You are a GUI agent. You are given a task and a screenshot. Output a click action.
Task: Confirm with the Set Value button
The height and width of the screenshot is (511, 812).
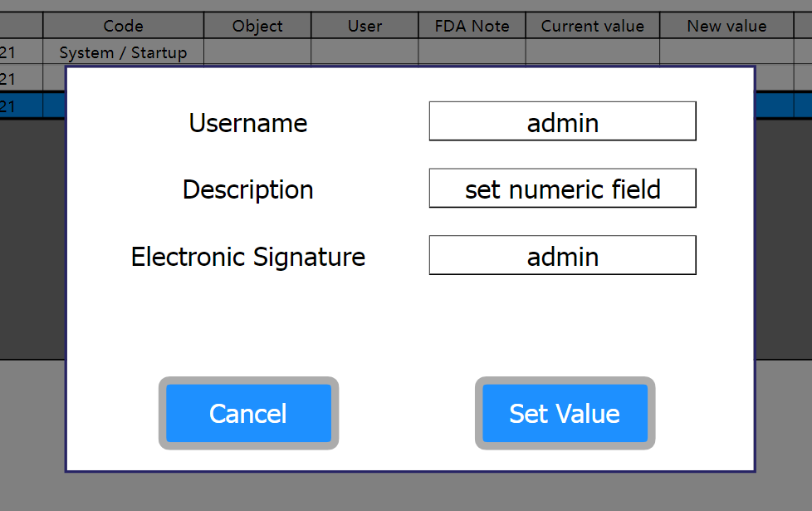(x=565, y=413)
